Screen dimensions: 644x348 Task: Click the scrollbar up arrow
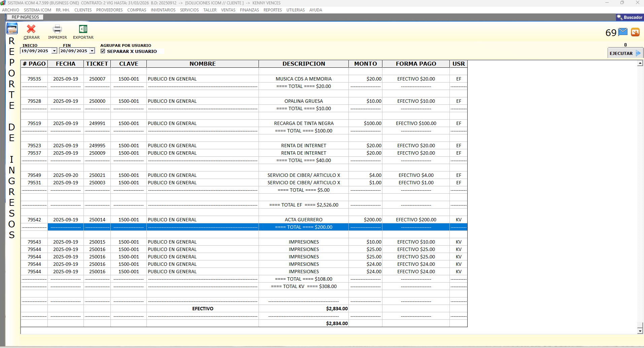[640, 63]
